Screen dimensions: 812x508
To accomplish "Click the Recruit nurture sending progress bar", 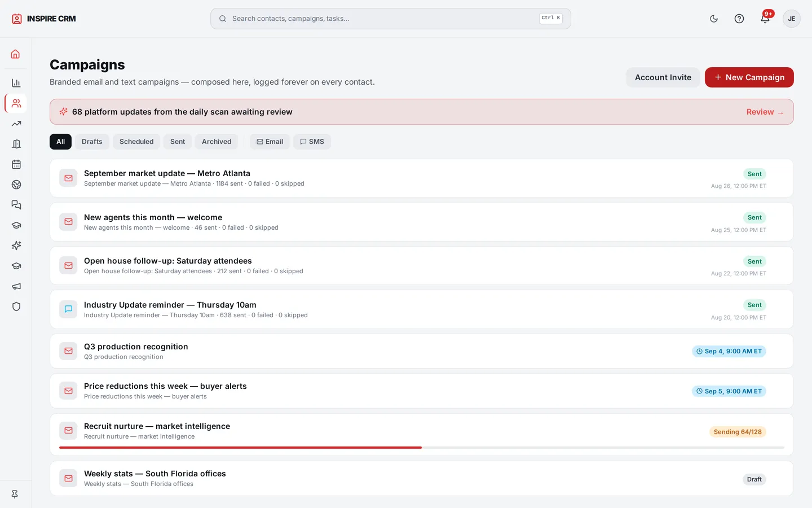I will click(422, 448).
